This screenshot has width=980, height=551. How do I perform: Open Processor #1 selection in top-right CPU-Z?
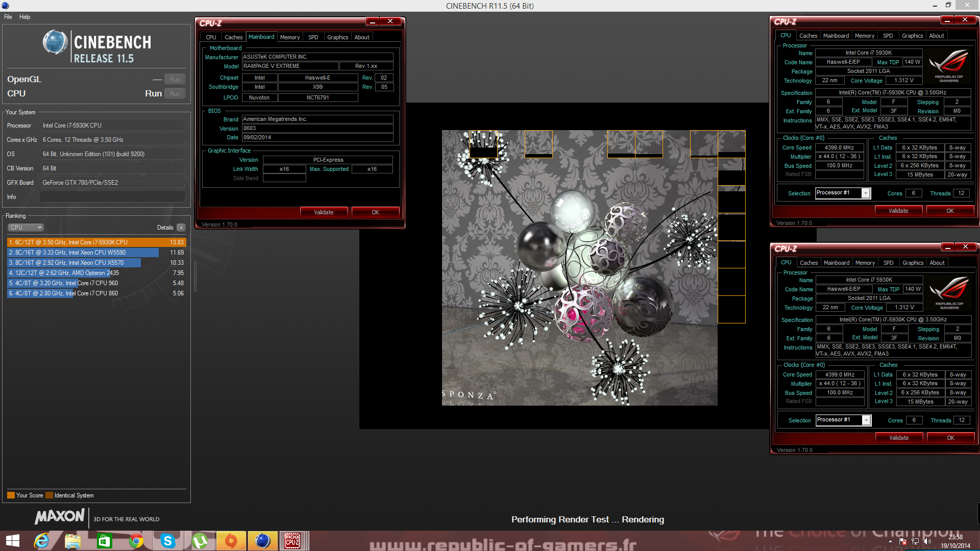click(x=843, y=193)
